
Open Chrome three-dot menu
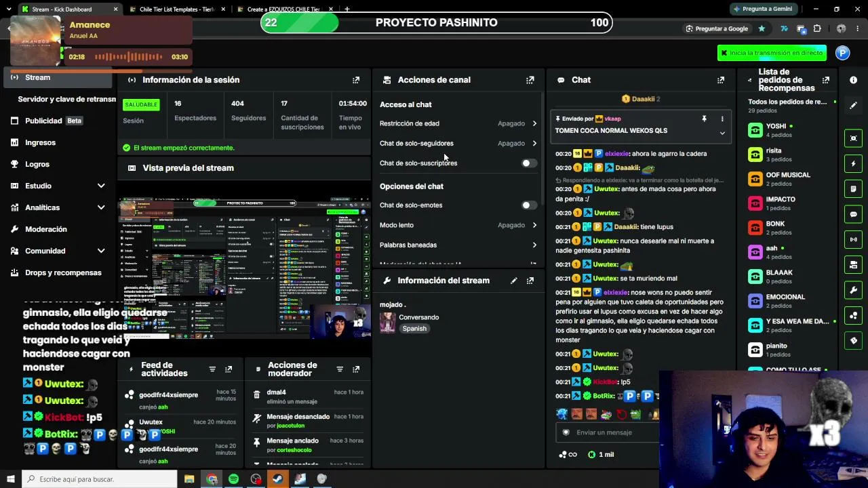pos(859,28)
